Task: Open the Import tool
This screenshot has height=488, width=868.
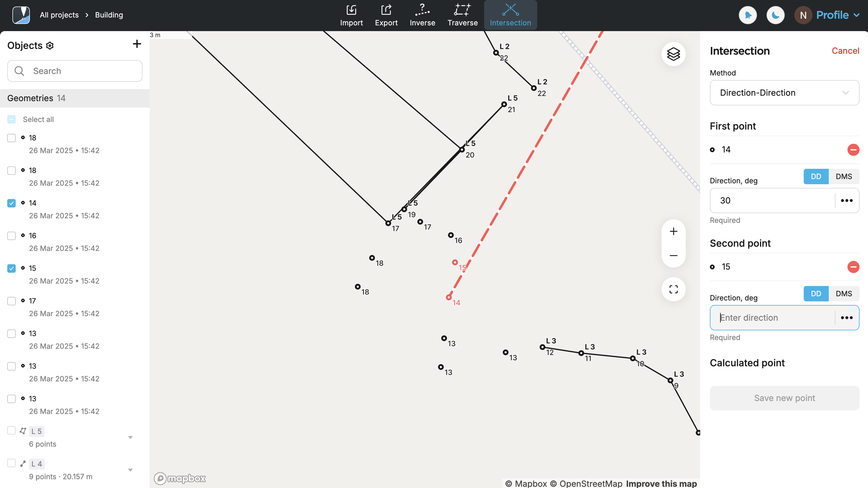Action: (351, 15)
